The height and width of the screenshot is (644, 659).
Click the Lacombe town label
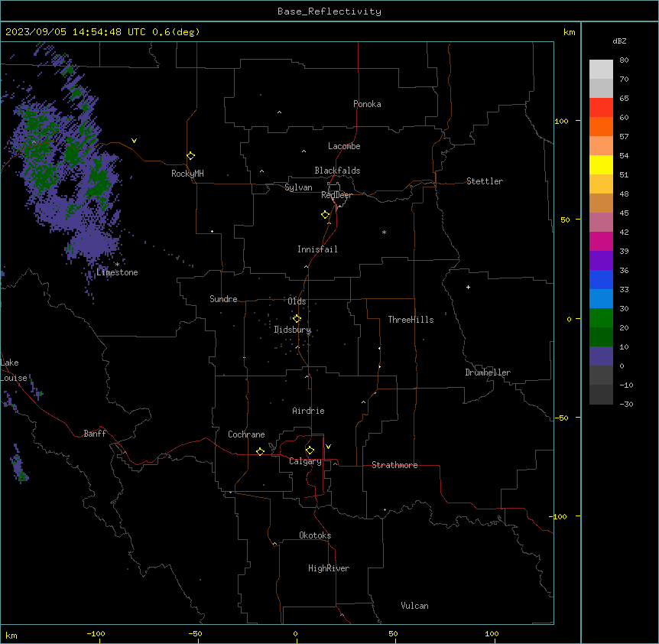coord(344,146)
